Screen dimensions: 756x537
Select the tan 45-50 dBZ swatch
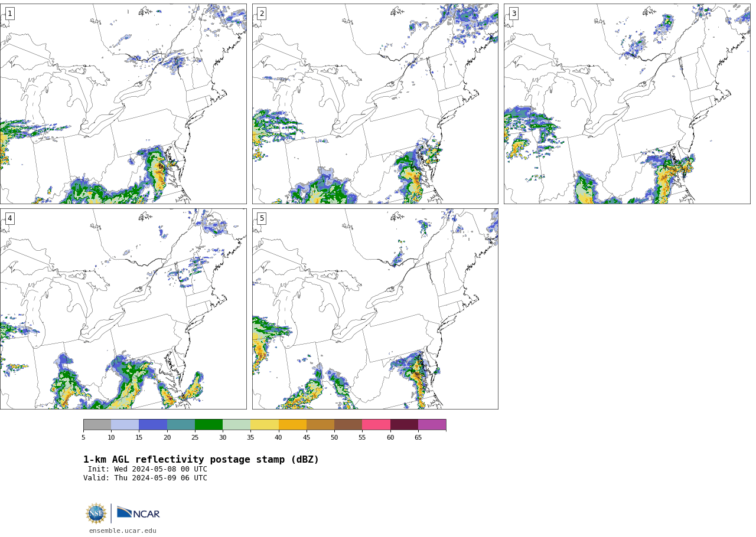tap(320, 425)
